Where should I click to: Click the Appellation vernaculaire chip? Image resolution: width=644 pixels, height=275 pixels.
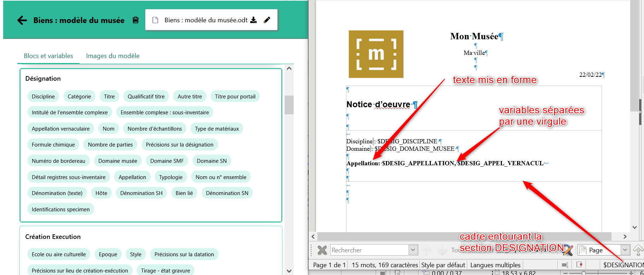click(61, 128)
